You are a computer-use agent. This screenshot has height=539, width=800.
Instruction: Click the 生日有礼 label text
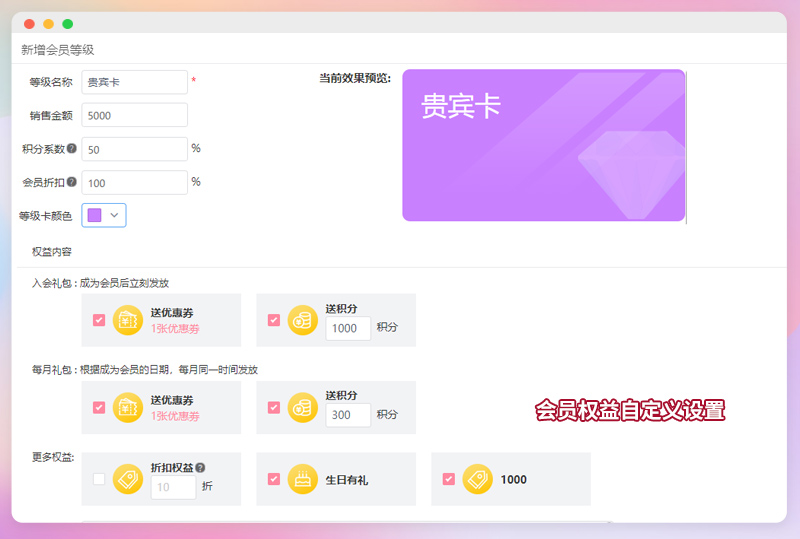pyautogui.click(x=347, y=480)
